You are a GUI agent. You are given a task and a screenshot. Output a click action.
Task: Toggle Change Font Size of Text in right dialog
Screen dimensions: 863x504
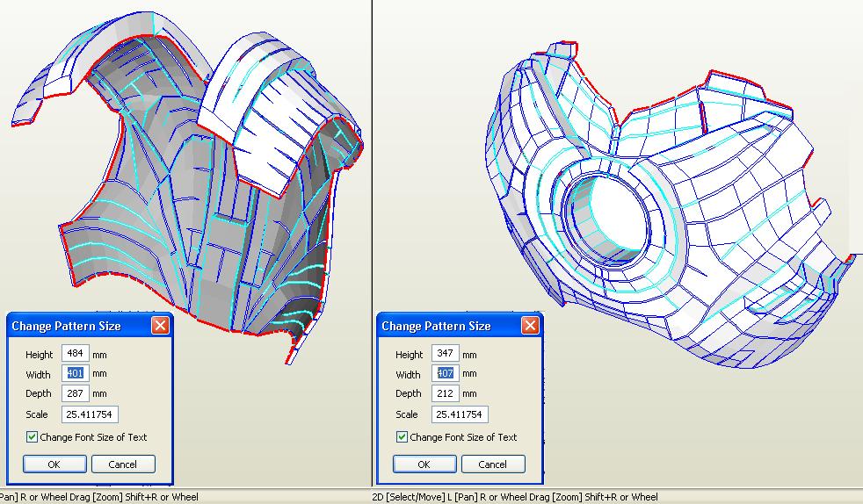click(x=402, y=437)
